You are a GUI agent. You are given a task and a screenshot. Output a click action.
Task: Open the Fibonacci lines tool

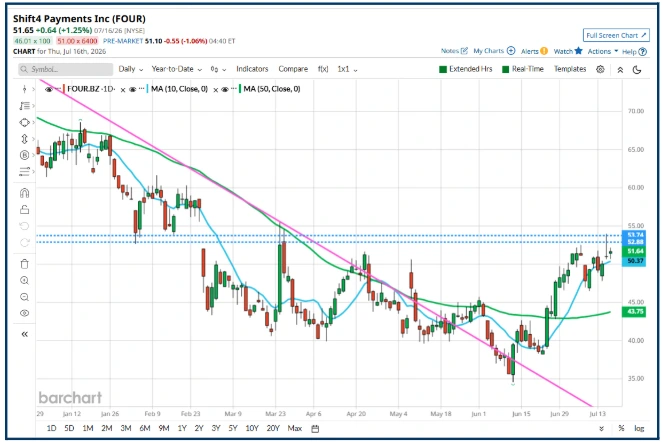[x=24, y=171]
